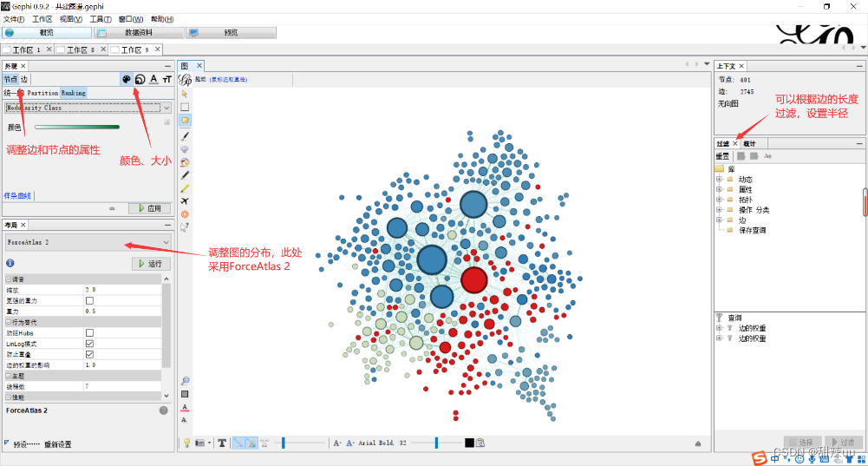Uncheck LinLog mode checkbox
This screenshot has height=466, width=868.
pos(89,344)
